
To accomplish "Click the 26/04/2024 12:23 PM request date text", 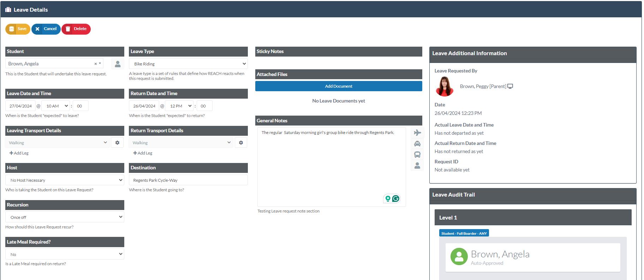I will (458, 113).
